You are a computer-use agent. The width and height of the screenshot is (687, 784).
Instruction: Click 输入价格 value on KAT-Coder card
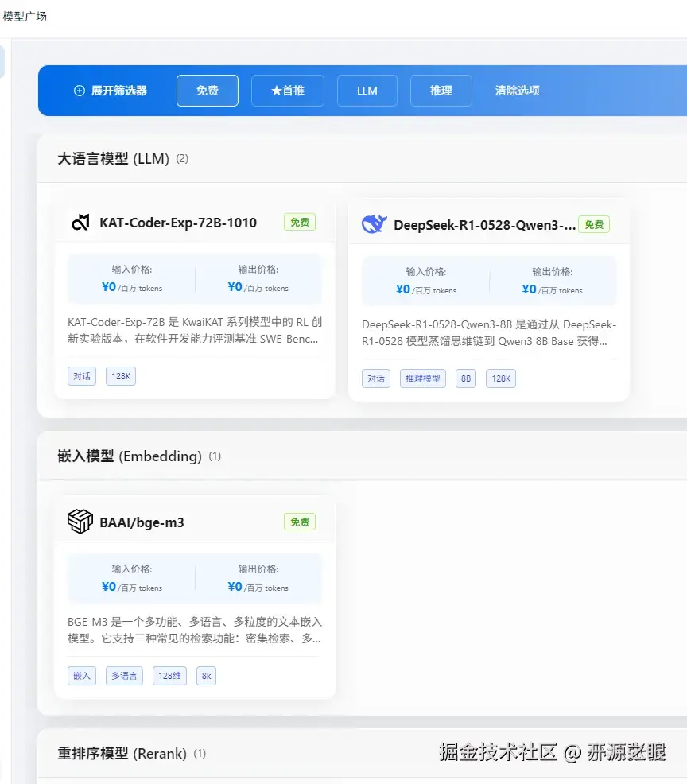point(132,287)
